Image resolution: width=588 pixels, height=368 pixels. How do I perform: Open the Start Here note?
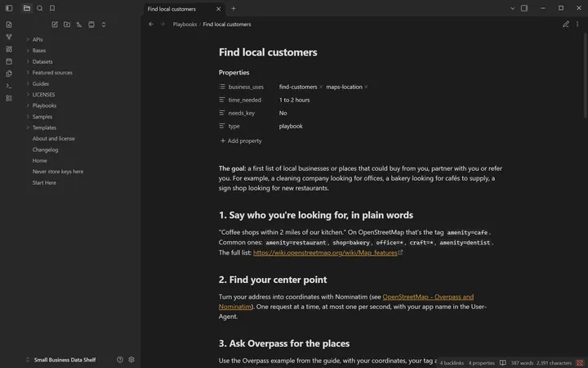(44, 183)
